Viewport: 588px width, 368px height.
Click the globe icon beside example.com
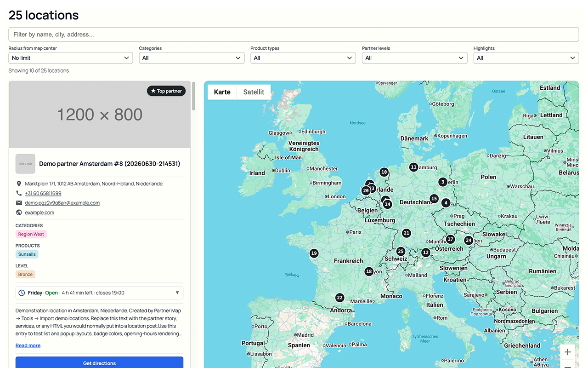coord(19,213)
